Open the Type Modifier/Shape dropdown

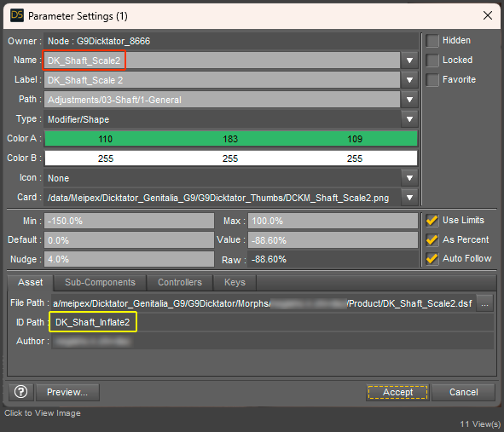tap(409, 119)
